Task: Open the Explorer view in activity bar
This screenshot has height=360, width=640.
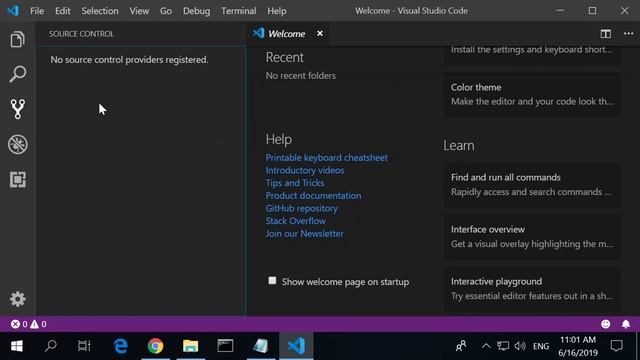Action: (x=18, y=40)
